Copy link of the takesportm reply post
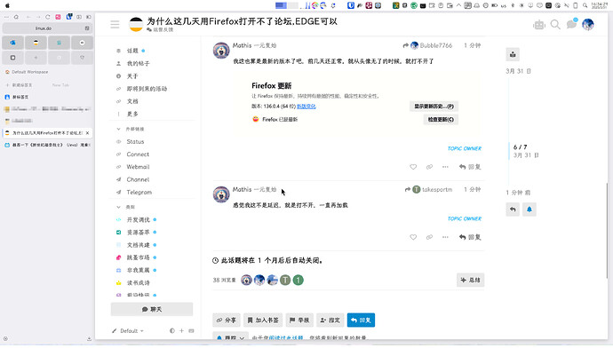The width and height of the screenshot is (613, 364). tap(429, 237)
